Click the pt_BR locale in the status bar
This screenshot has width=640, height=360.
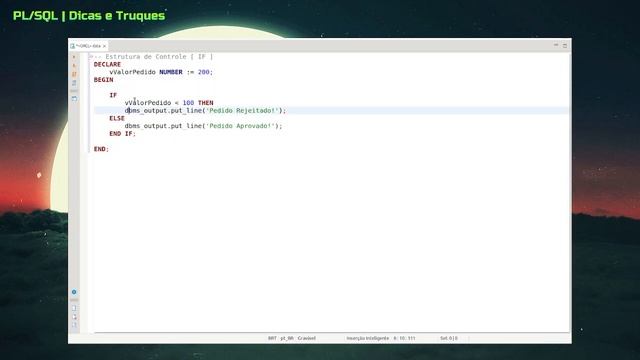(x=287, y=338)
